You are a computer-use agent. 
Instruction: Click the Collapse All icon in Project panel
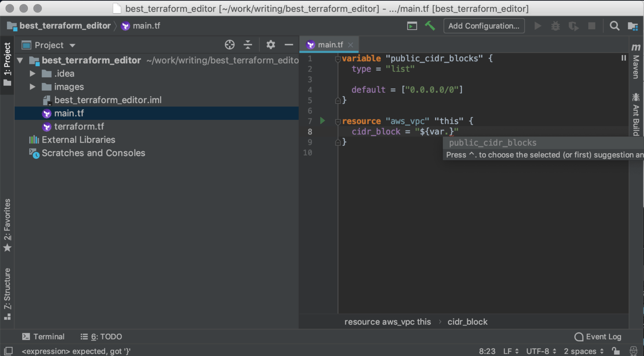click(248, 45)
